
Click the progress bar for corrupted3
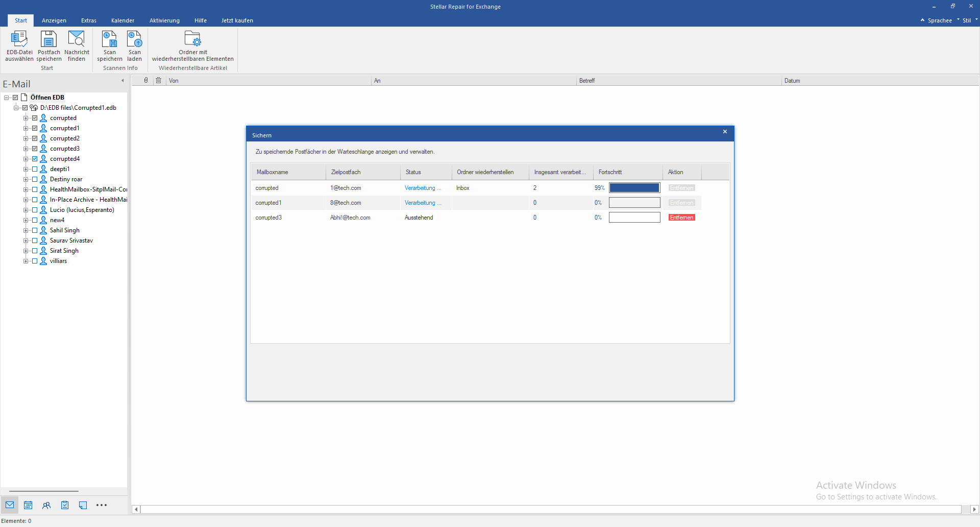[x=634, y=218]
